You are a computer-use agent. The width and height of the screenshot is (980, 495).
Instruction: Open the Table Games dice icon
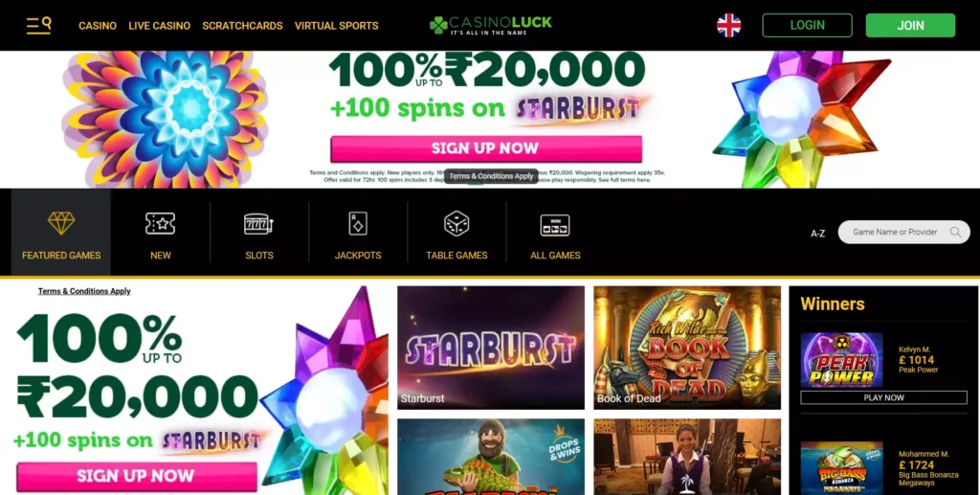(x=457, y=223)
